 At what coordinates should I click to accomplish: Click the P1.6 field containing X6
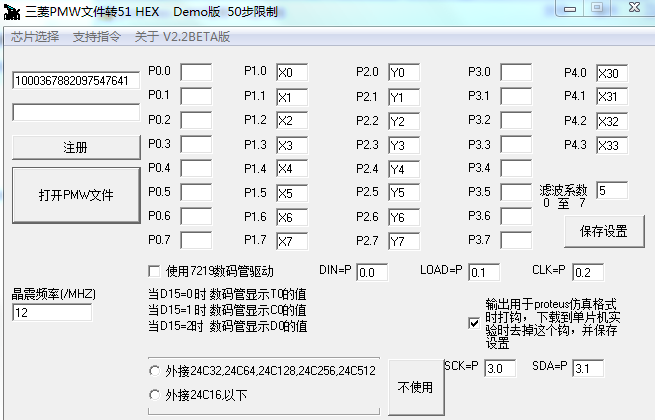pyautogui.click(x=292, y=217)
